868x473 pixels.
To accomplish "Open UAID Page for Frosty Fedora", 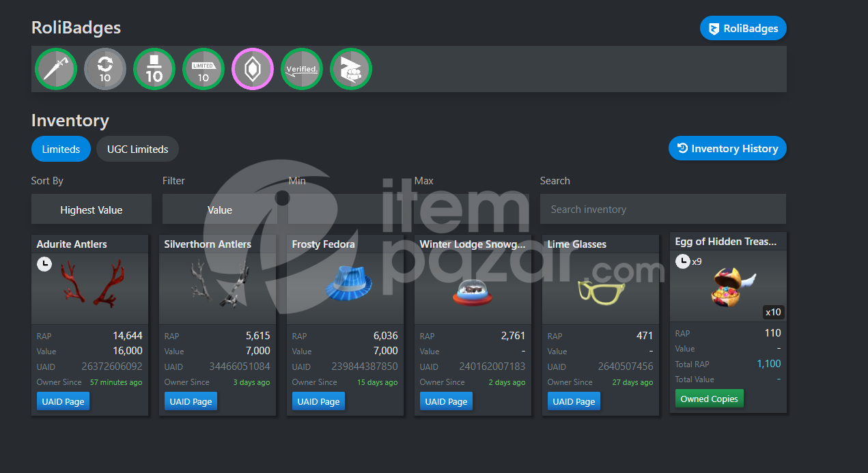I will (x=318, y=401).
